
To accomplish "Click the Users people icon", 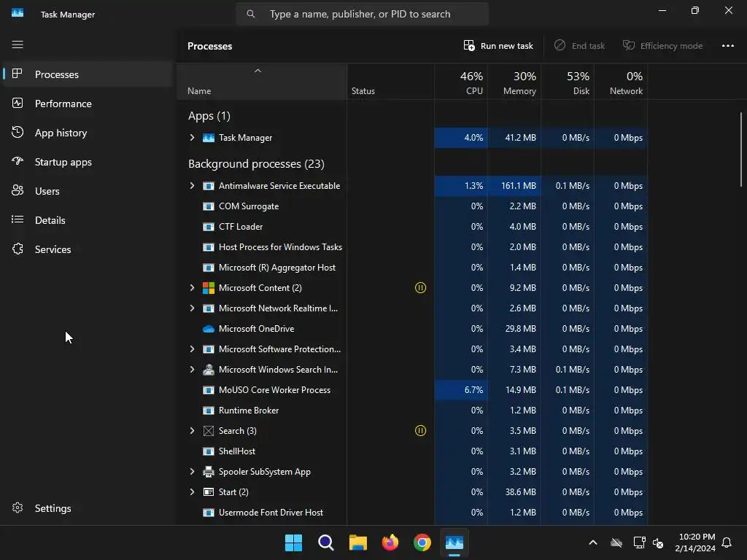I will 18,190.
